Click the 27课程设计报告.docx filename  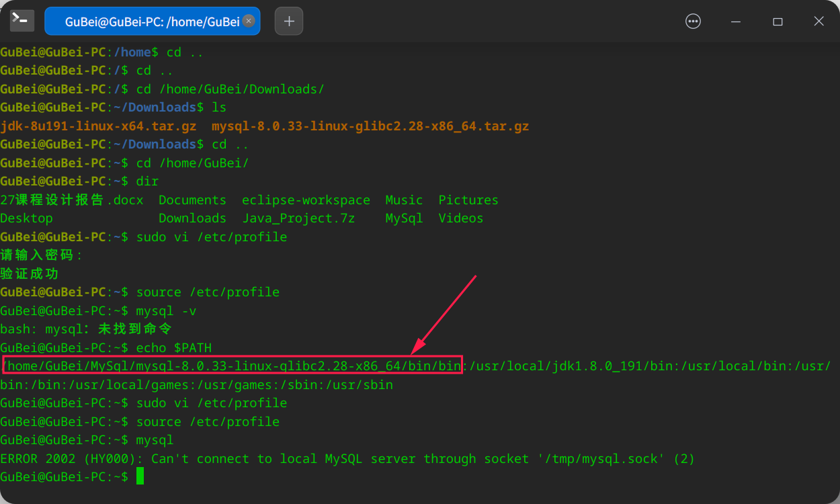click(71, 200)
